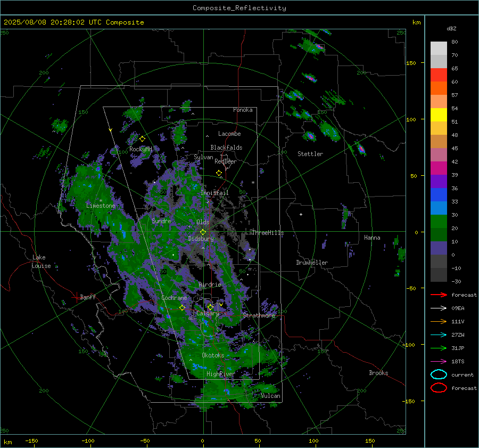Screen dimensions: 479x448
Task: Click the yellow radar-center diamond near Didsbury
Action: [x=203, y=232]
